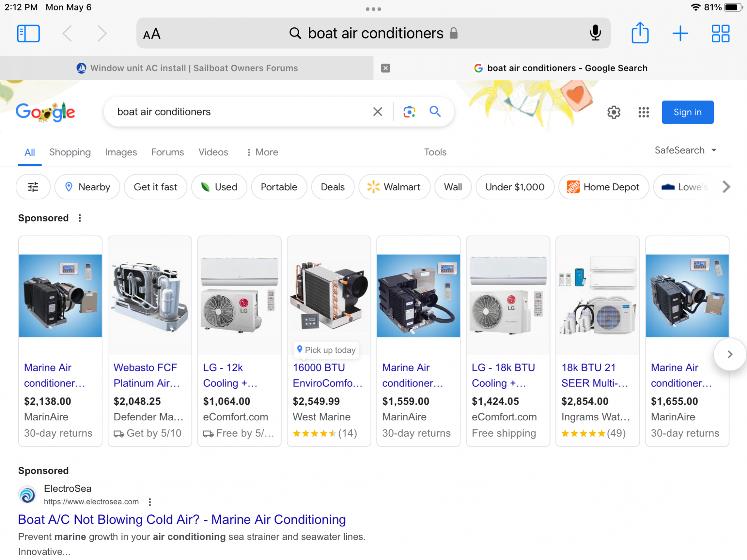
Task: Open the Sponsored products options menu
Action: 80,218
